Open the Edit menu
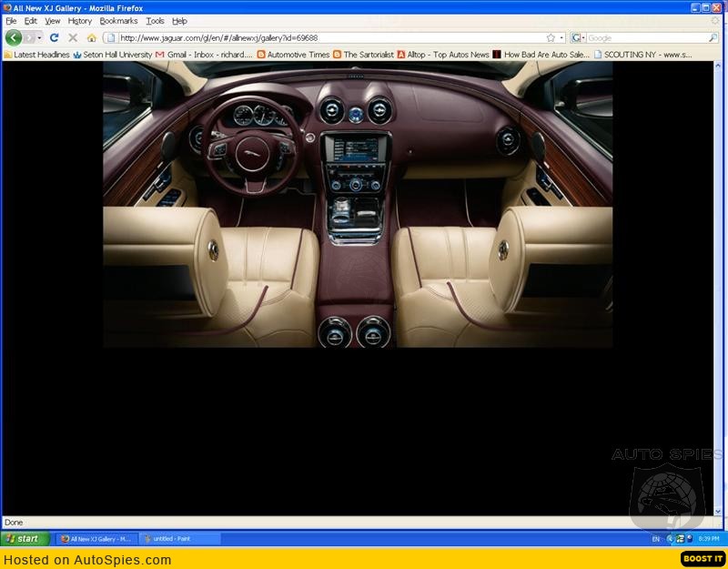Screen dimensions: 728x569 (x=31, y=21)
